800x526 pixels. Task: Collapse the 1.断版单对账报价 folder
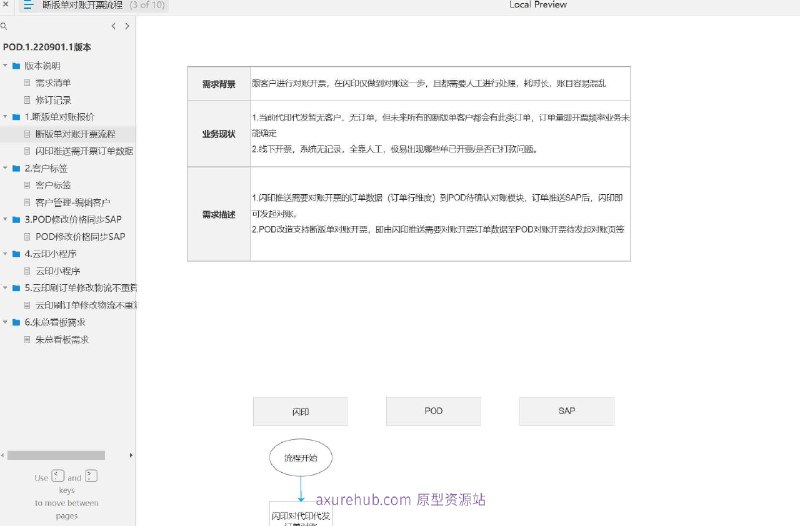[x=5, y=117]
